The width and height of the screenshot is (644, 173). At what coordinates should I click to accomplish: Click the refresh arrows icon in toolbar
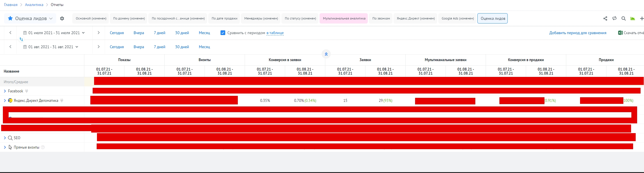(614, 18)
